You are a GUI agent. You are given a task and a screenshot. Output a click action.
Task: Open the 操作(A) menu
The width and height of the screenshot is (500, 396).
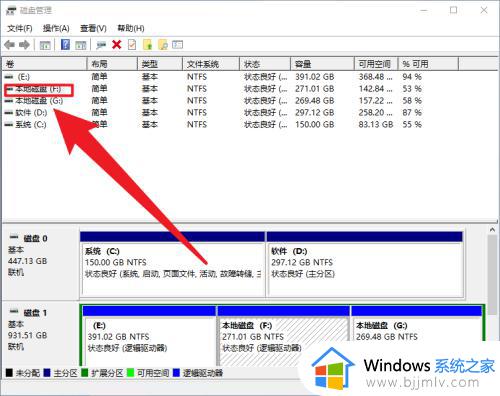56,29
